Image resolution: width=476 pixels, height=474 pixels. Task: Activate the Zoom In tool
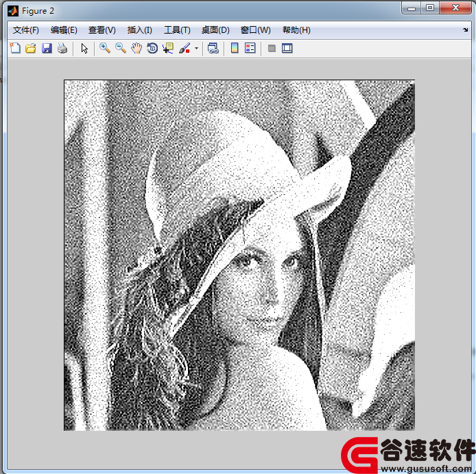point(105,48)
